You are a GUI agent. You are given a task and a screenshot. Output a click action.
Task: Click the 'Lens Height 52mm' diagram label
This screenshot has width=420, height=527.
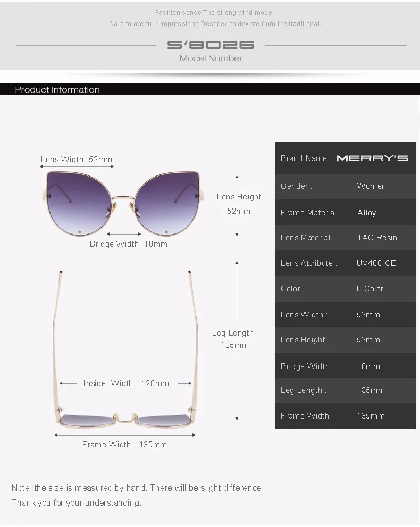tap(239, 204)
